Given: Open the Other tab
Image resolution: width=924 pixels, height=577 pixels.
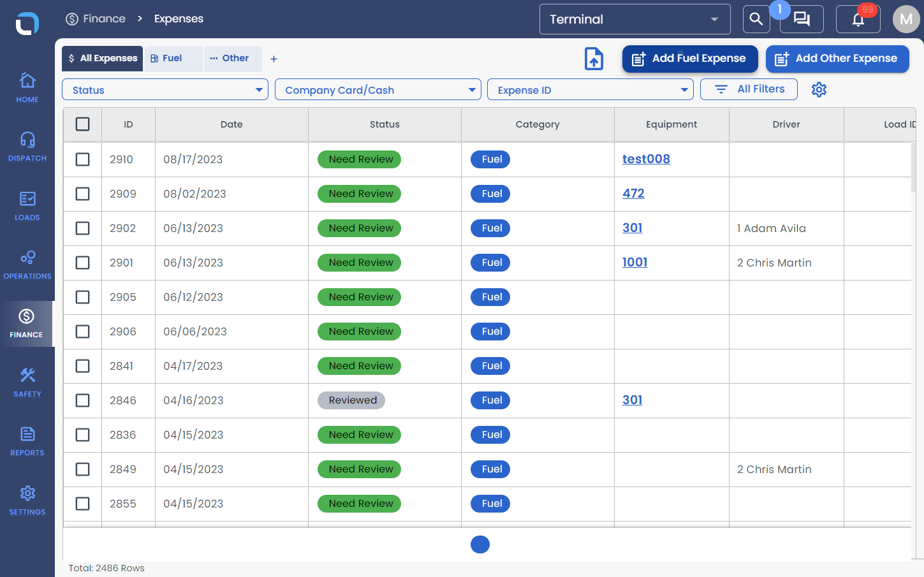Looking at the screenshot, I should coord(233,59).
